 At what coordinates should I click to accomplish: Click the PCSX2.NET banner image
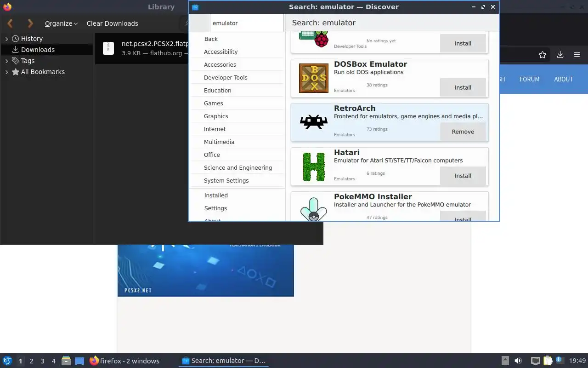point(205,270)
